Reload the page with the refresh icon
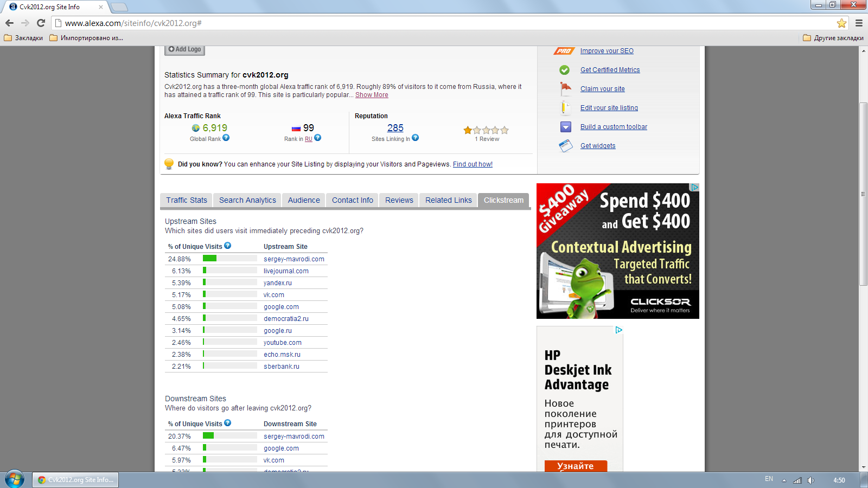 click(41, 23)
